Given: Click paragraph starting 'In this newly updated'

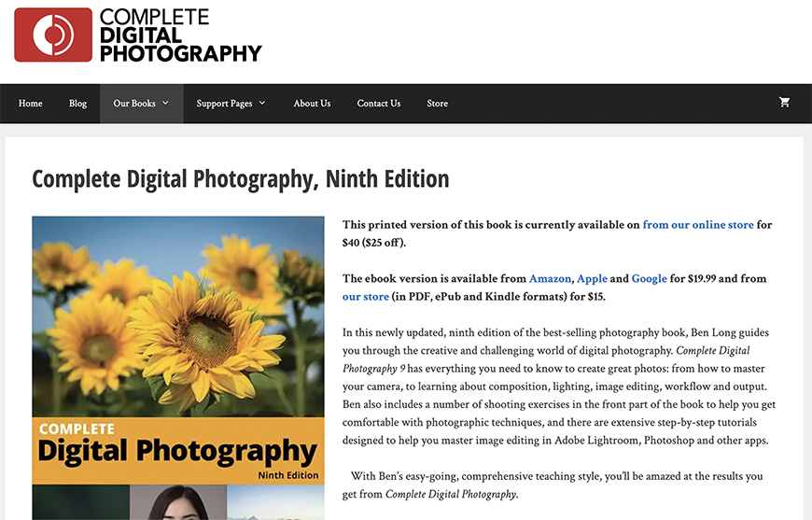Looking at the screenshot, I should point(559,386).
